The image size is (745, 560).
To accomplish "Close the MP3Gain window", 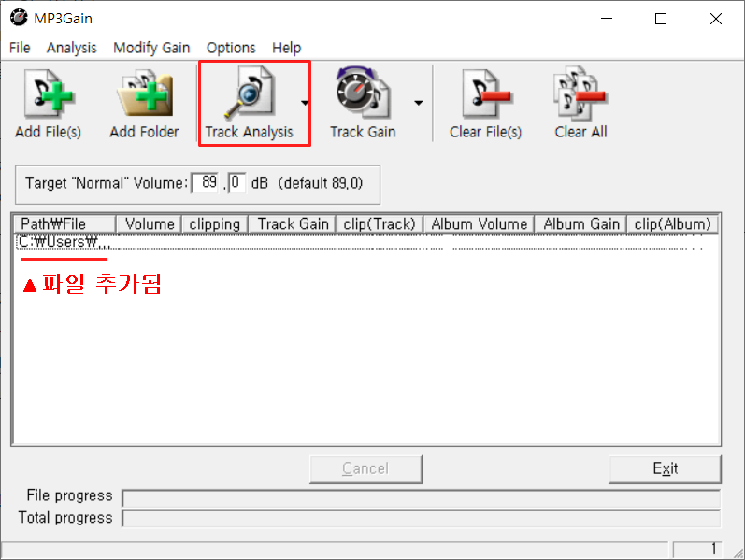I will [715, 19].
